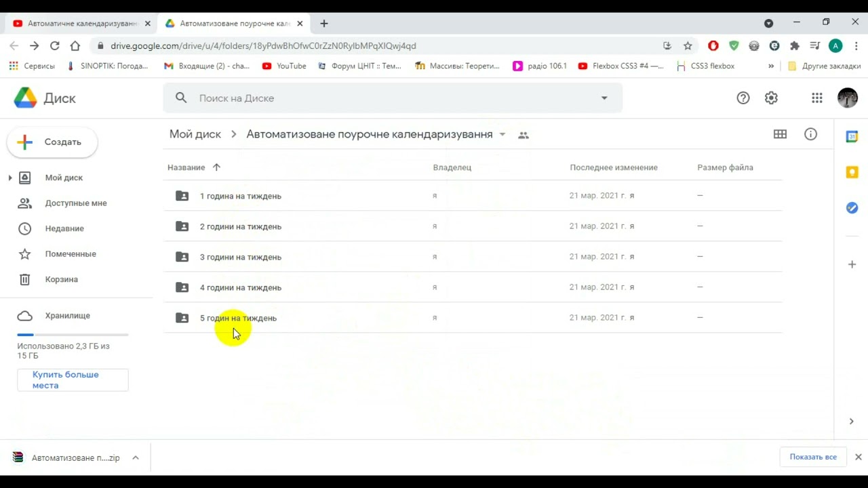Click the browser address bar URL
Image resolution: width=868 pixels, height=488 pixels.
(263, 45)
